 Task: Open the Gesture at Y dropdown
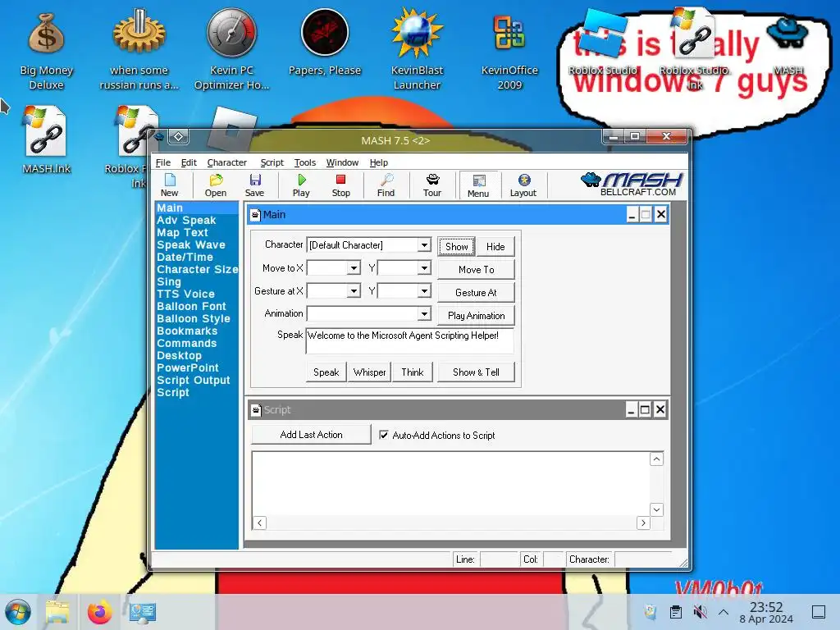[424, 291]
